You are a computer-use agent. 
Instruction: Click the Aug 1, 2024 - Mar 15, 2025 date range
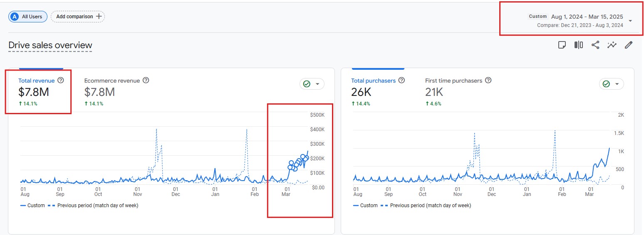587,17
